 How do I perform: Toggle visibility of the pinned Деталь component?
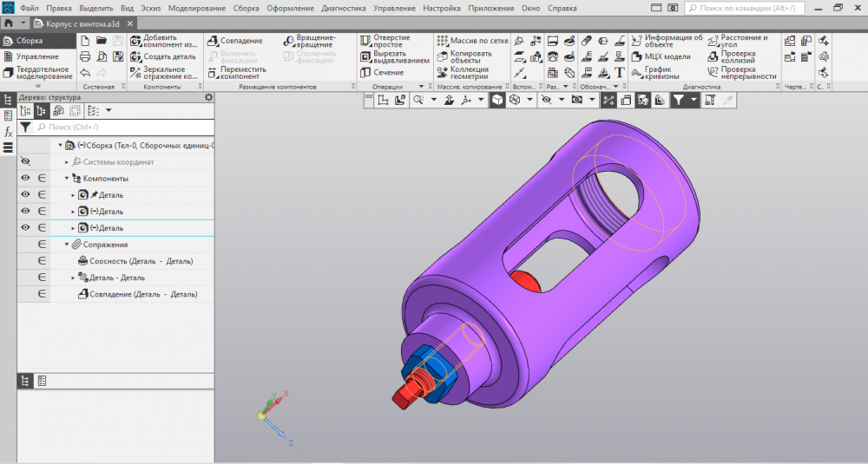pyautogui.click(x=25, y=194)
